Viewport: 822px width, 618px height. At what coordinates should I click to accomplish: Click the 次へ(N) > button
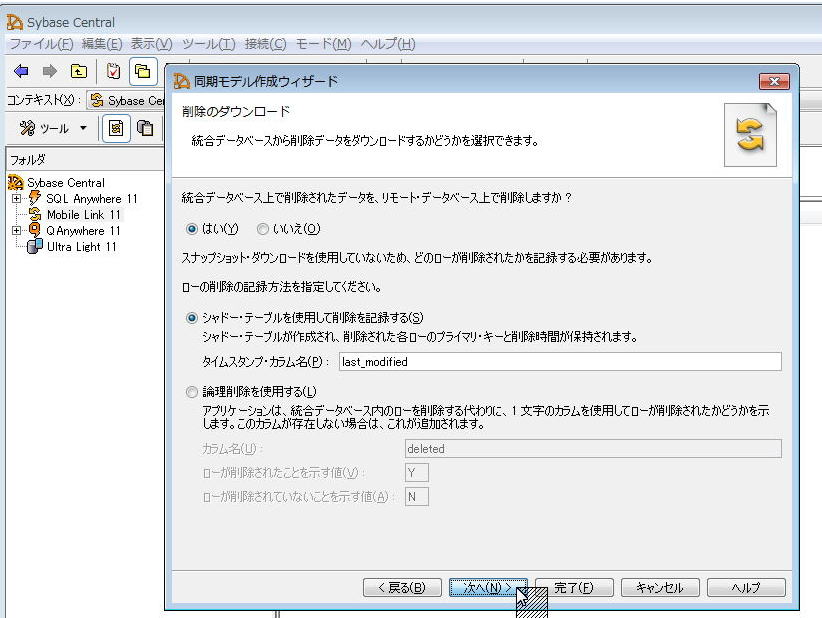(487, 588)
